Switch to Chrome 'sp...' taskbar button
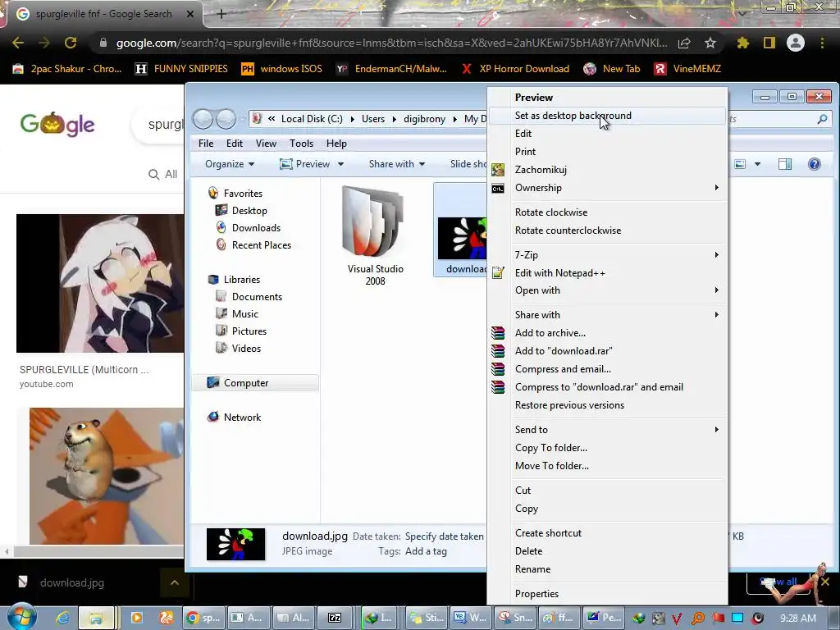 tap(203, 618)
